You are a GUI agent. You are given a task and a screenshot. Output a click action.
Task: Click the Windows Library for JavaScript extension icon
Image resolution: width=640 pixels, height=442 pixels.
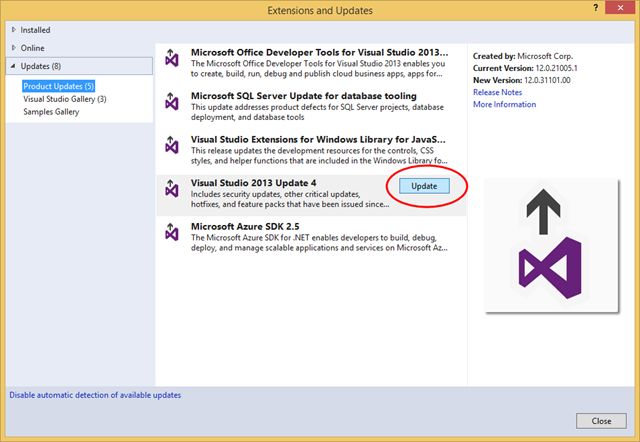(172, 145)
